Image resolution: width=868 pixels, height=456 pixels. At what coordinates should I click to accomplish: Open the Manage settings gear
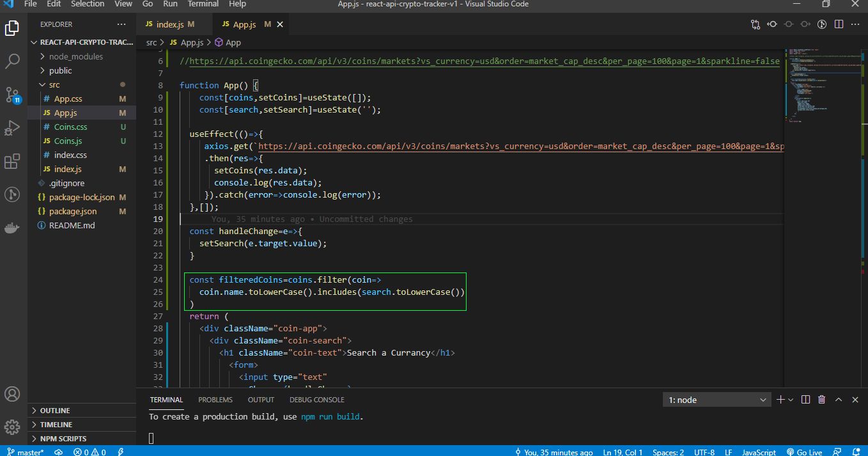13,427
